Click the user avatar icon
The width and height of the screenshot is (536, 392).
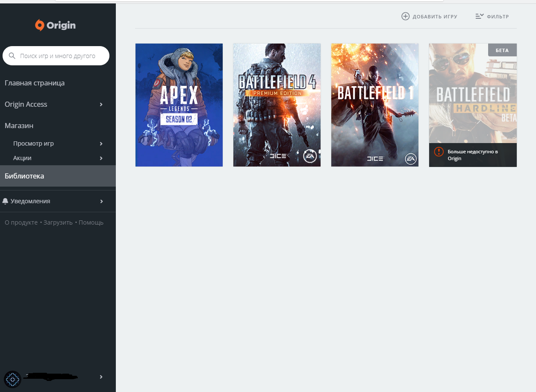(x=12, y=379)
